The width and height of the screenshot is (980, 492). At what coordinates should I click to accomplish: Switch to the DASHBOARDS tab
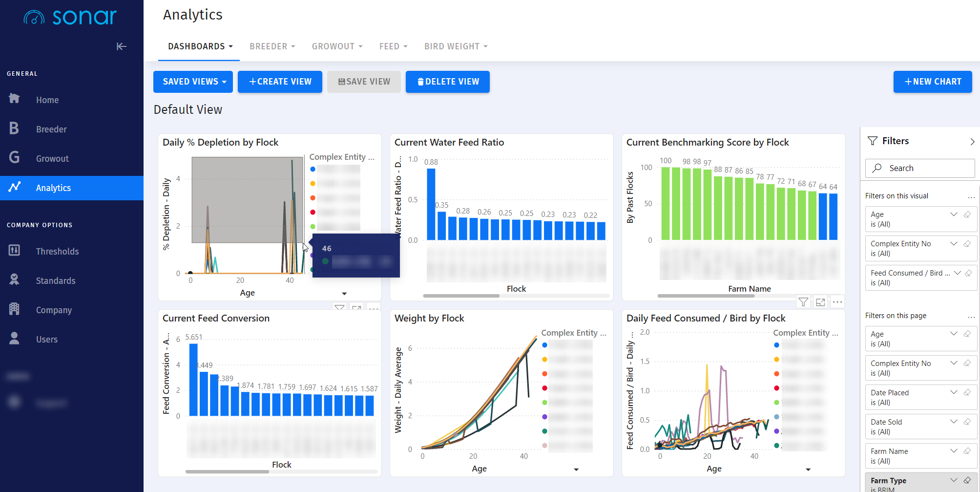tap(199, 46)
